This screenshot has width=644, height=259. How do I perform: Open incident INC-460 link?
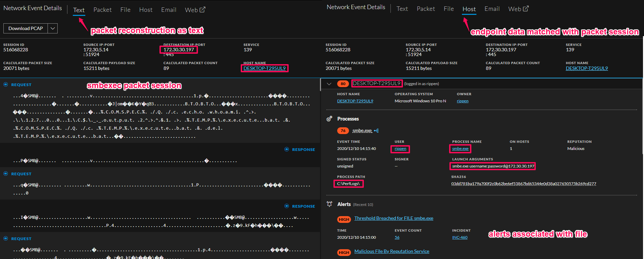coord(460,237)
